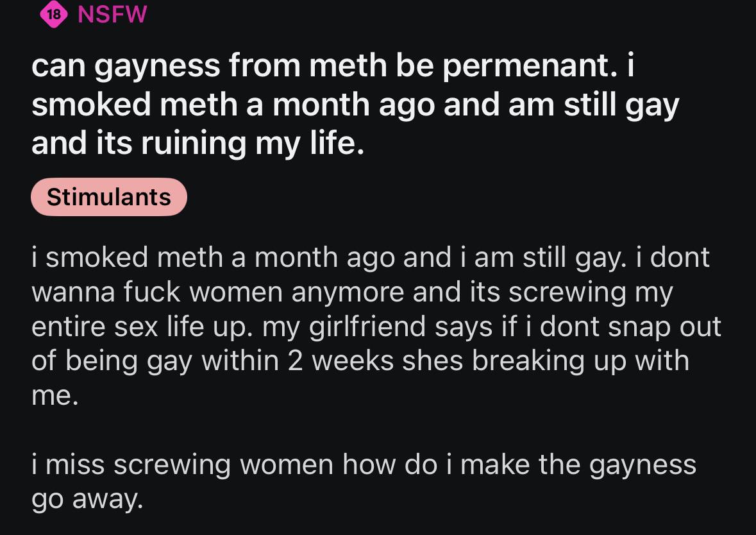
Task: Click the word "gayness" in the last paragraph
Action: (642, 464)
